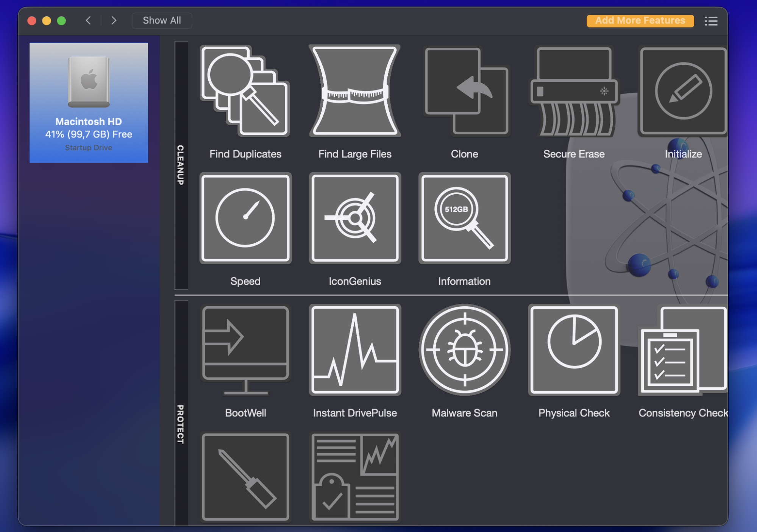Open the IconGenius tool
The height and width of the screenshot is (532, 757).
click(355, 218)
